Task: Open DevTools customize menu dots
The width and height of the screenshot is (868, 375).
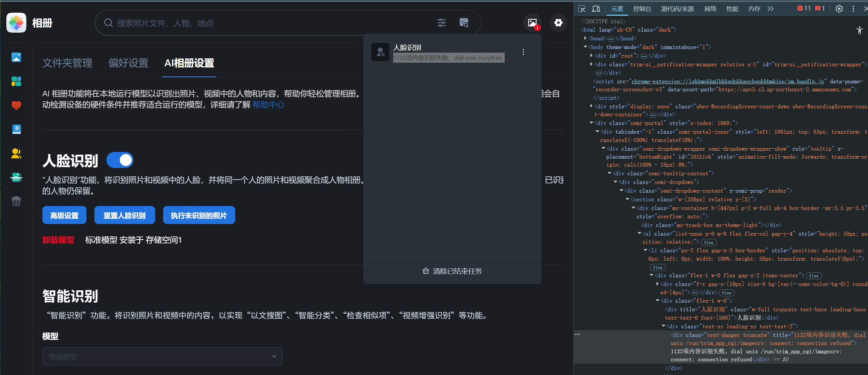Action: [x=853, y=9]
